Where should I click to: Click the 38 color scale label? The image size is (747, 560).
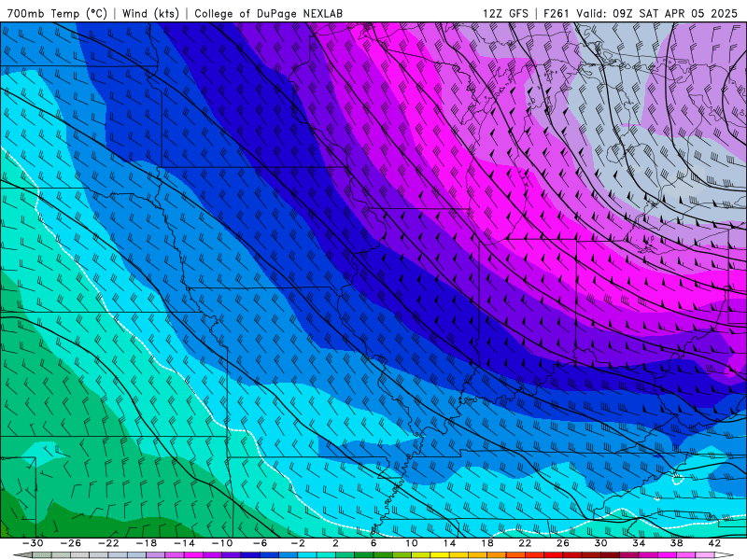[676, 543]
